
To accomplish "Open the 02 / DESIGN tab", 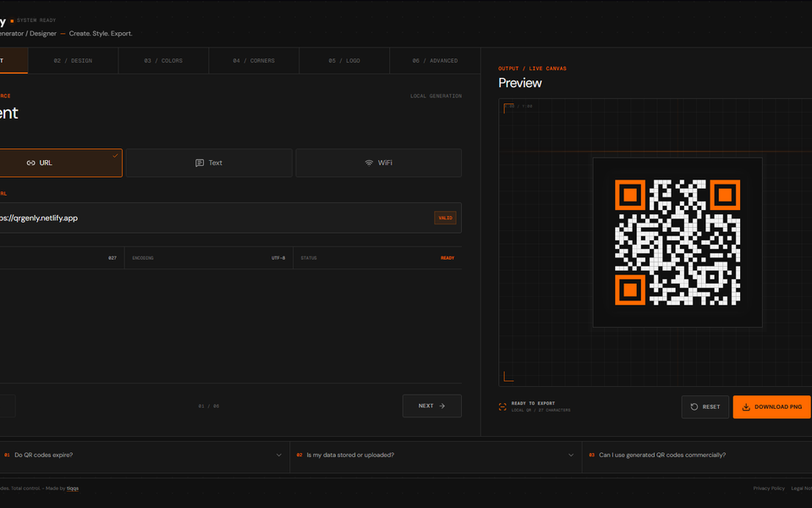I will (73, 61).
